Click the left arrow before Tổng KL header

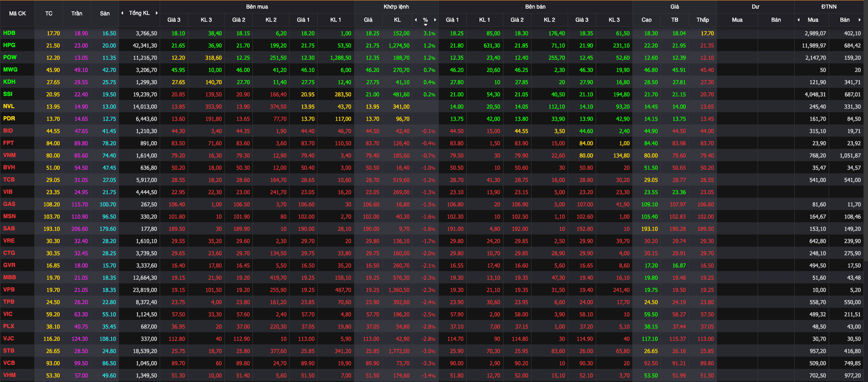point(122,13)
